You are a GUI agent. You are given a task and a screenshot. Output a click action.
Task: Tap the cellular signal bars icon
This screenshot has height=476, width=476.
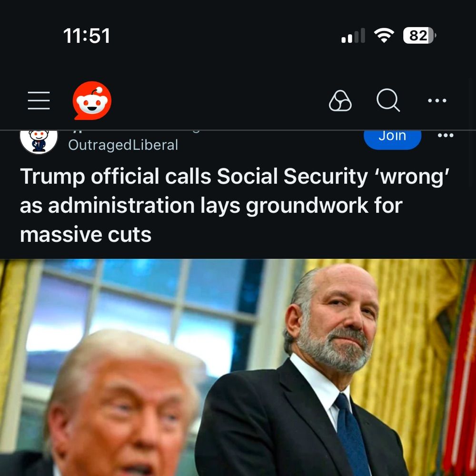(x=353, y=36)
